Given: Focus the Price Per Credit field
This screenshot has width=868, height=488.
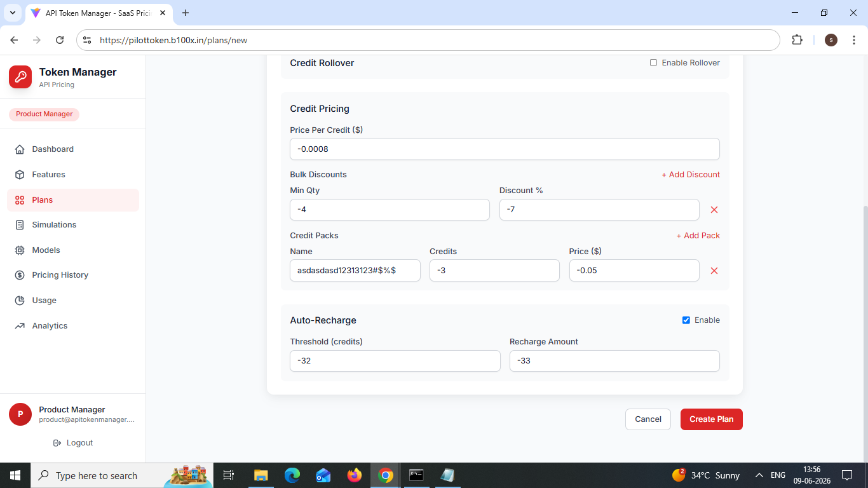Looking at the screenshot, I should (x=505, y=149).
